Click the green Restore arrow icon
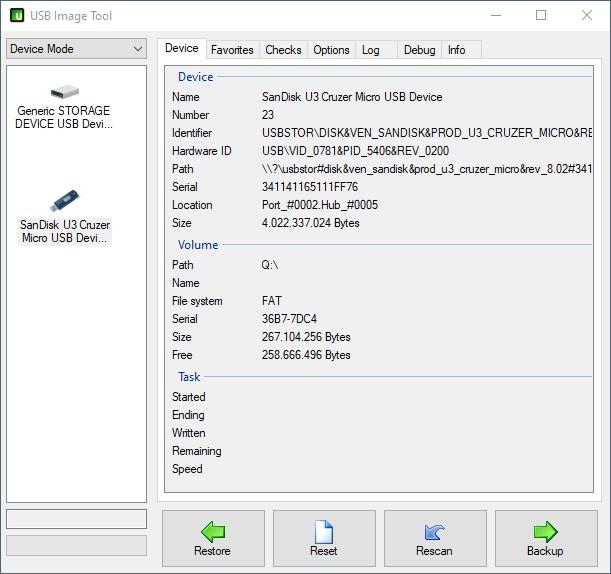Screen dimensions: 611x574 click(213, 532)
